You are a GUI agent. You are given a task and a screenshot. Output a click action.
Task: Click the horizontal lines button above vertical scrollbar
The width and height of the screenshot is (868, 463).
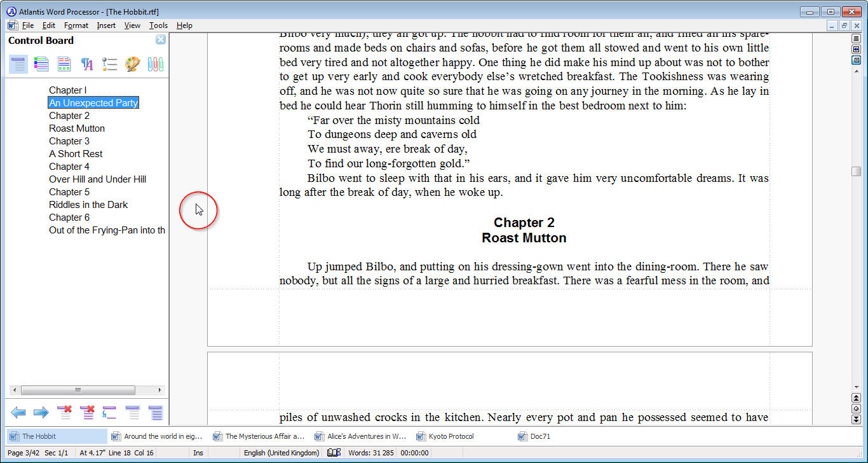pos(856,39)
